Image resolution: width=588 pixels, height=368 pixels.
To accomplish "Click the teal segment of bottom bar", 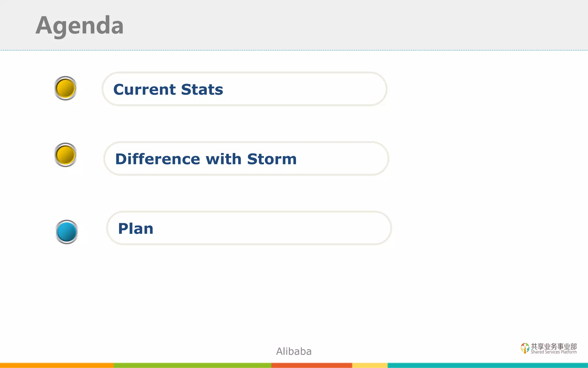I will pyautogui.click(x=488, y=365).
